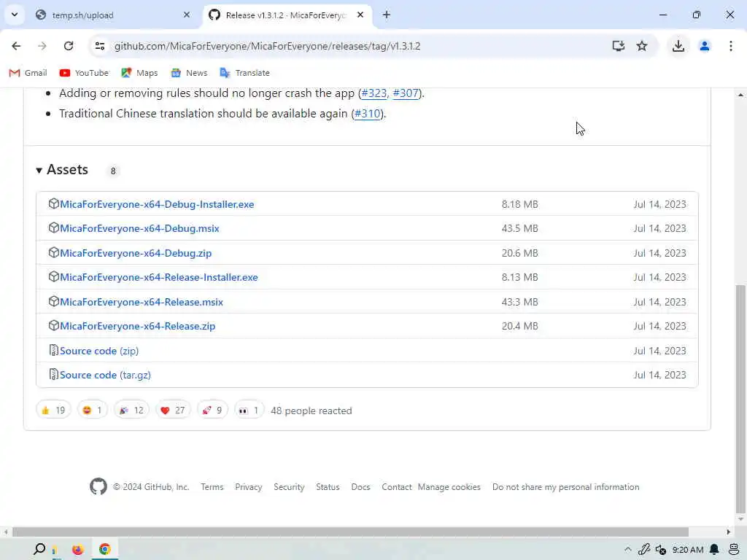Click the install app icon in address bar
Image resolution: width=747 pixels, height=560 pixels.
tap(619, 46)
